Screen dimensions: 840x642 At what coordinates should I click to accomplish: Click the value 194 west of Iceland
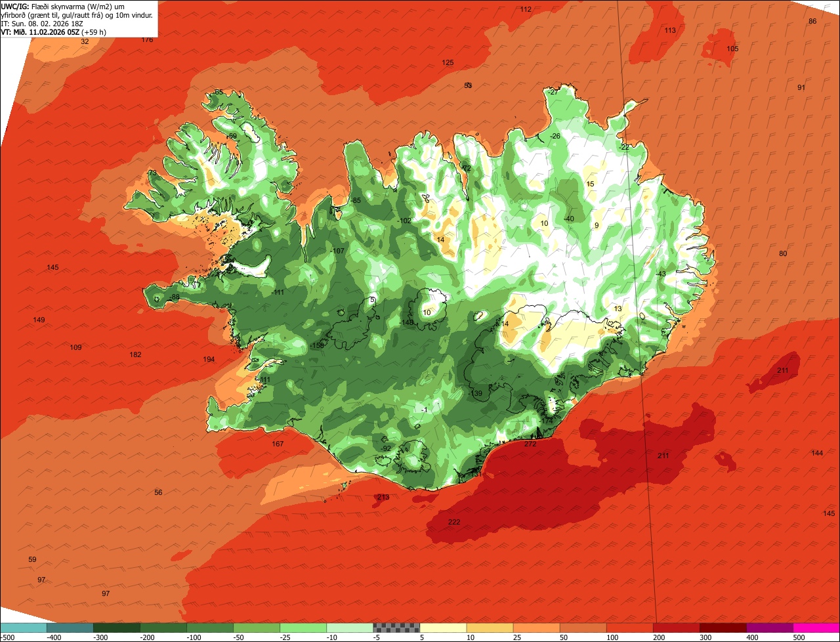[x=209, y=360]
